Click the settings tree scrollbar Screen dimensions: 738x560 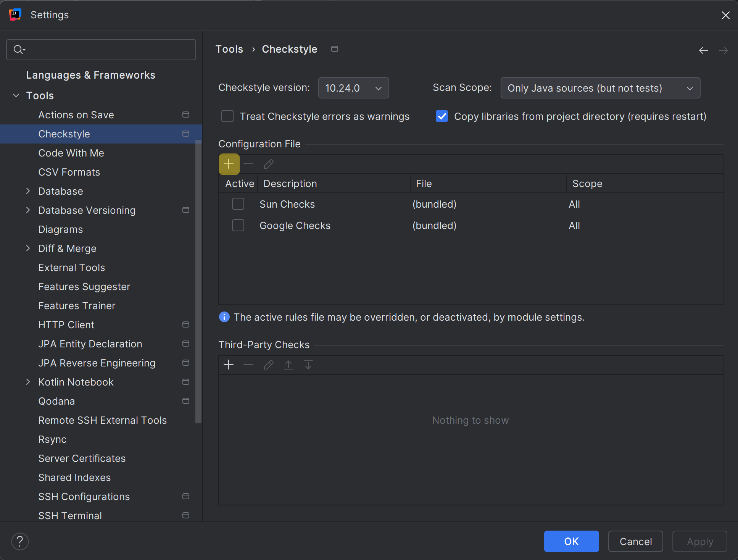click(x=198, y=281)
